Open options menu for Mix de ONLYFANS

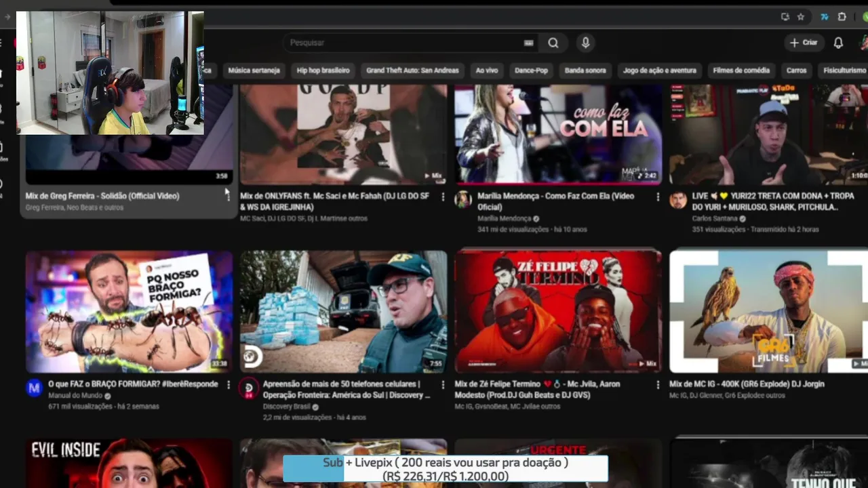click(443, 196)
